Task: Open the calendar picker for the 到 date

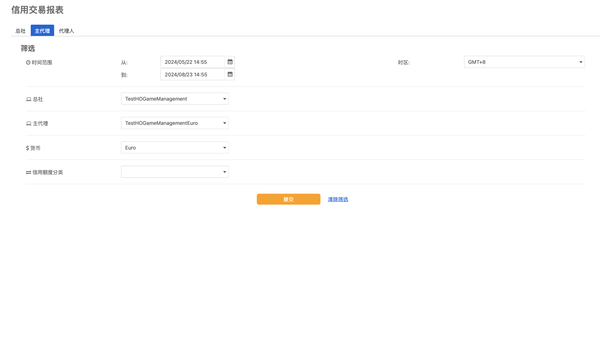Action: (x=230, y=74)
